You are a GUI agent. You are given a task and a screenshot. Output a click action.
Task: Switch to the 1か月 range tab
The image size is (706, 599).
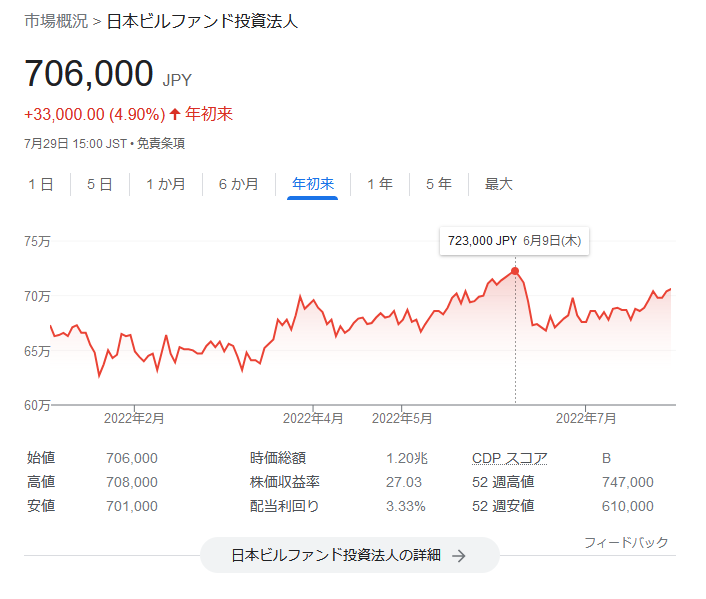(166, 184)
